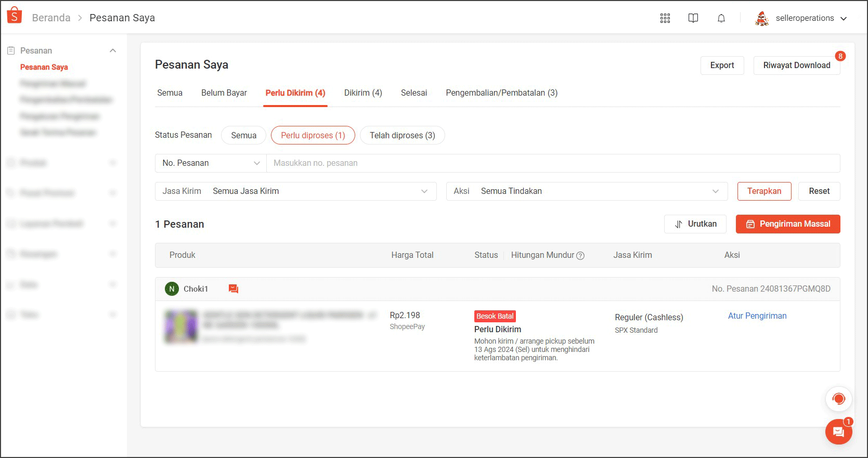
Task: Open the apps grid menu icon
Action: (665, 18)
